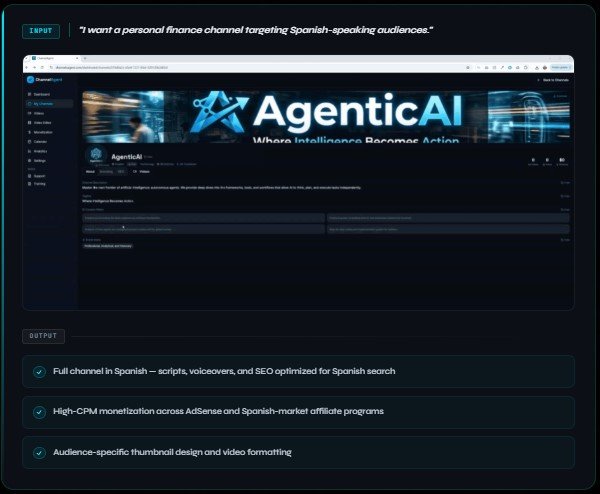600x494 pixels.
Task: Open Analytics from the sidebar
Action: pos(38,151)
